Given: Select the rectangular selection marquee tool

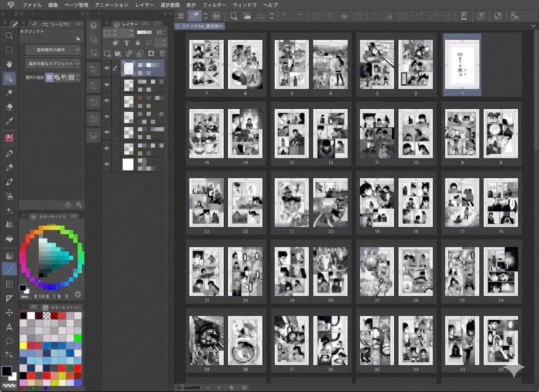Looking at the screenshot, I should 9,50.
